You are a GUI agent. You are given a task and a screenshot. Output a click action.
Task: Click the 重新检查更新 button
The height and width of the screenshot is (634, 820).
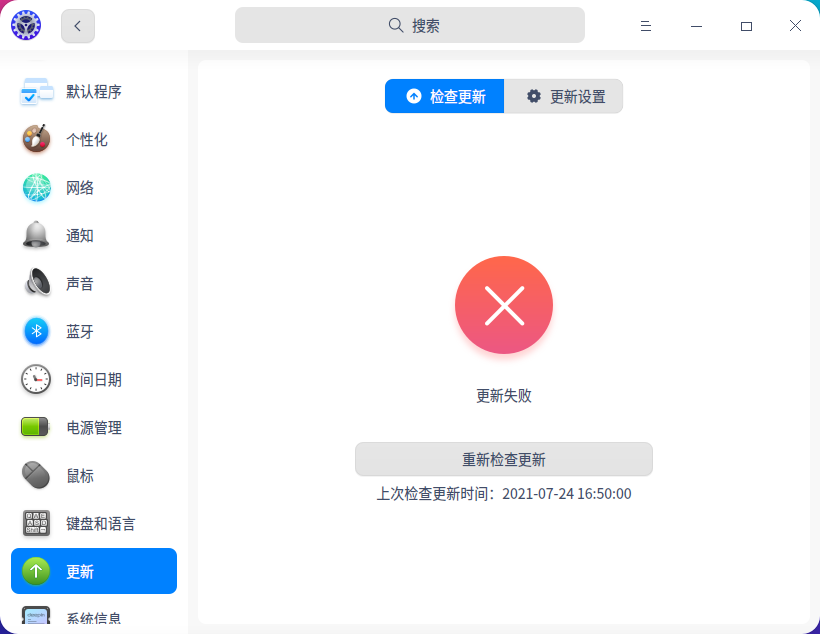[x=504, y=459]
